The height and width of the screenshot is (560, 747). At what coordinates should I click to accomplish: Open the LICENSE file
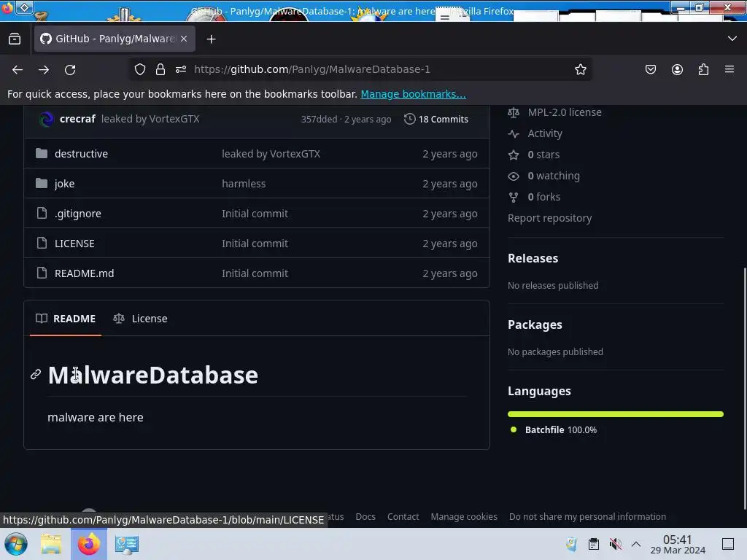coord(74,244)
